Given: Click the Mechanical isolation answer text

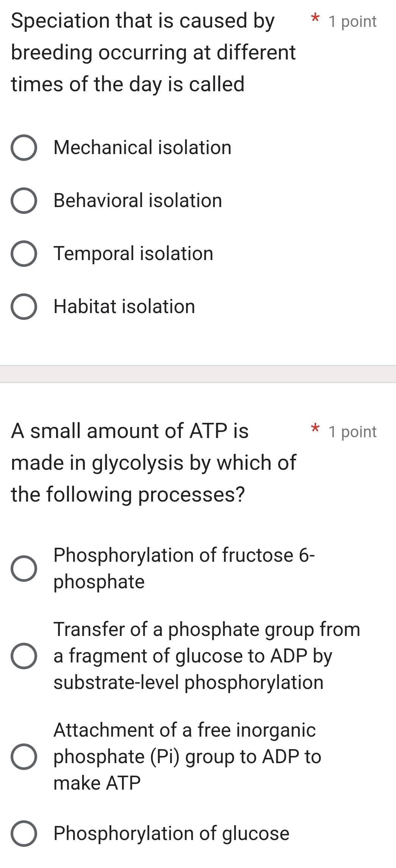Looking at the screenshot, I should 142,148.
